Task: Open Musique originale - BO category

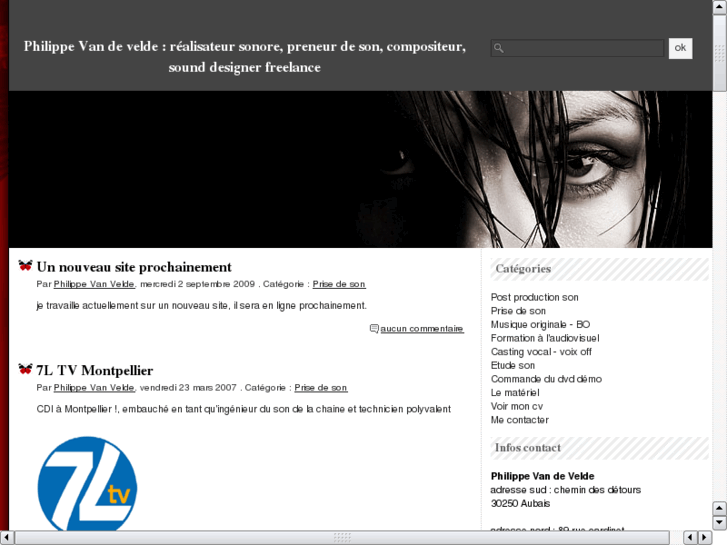Action: (541, 325)
